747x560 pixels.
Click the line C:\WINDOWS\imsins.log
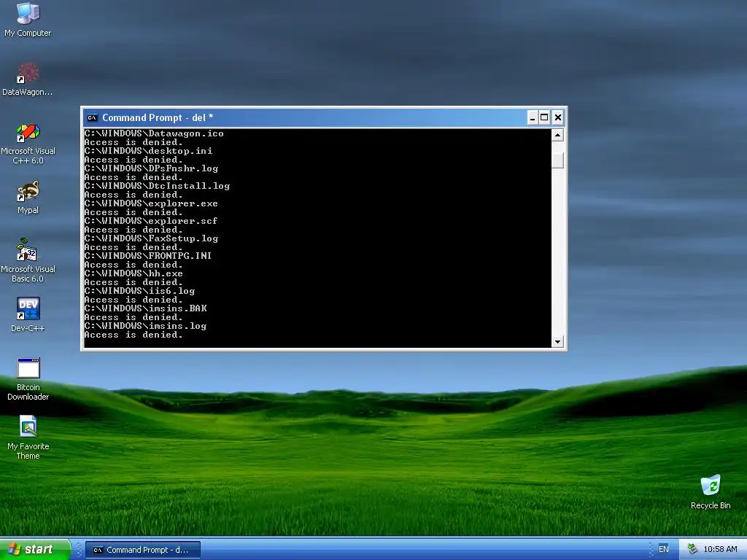pyautogui.click(x=145, y=326)
